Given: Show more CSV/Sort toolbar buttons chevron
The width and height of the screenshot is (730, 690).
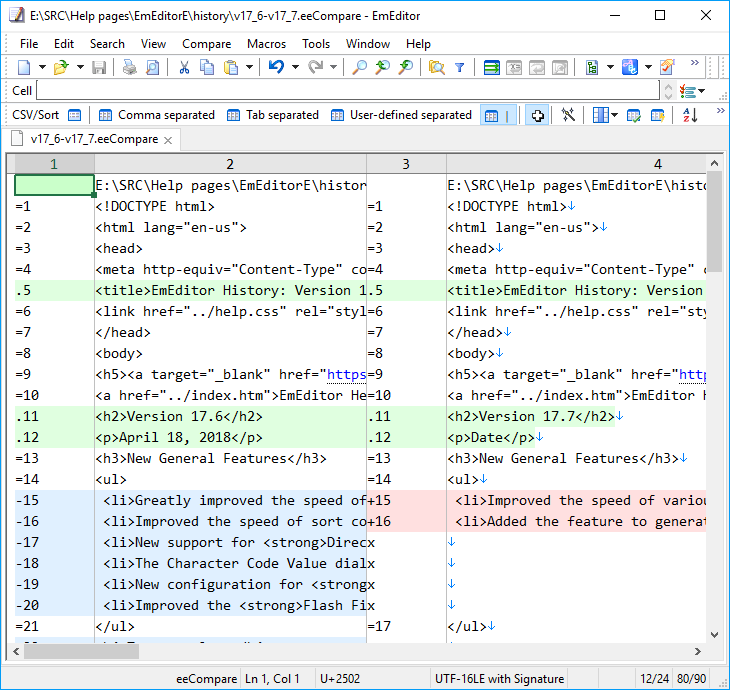Looking at the screenshot, I should tap(721, 110).
